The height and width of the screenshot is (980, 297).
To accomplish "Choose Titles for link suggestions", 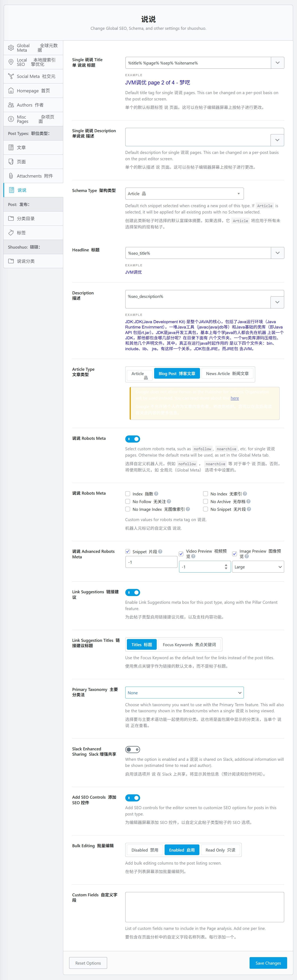I will tap(142, 645).
